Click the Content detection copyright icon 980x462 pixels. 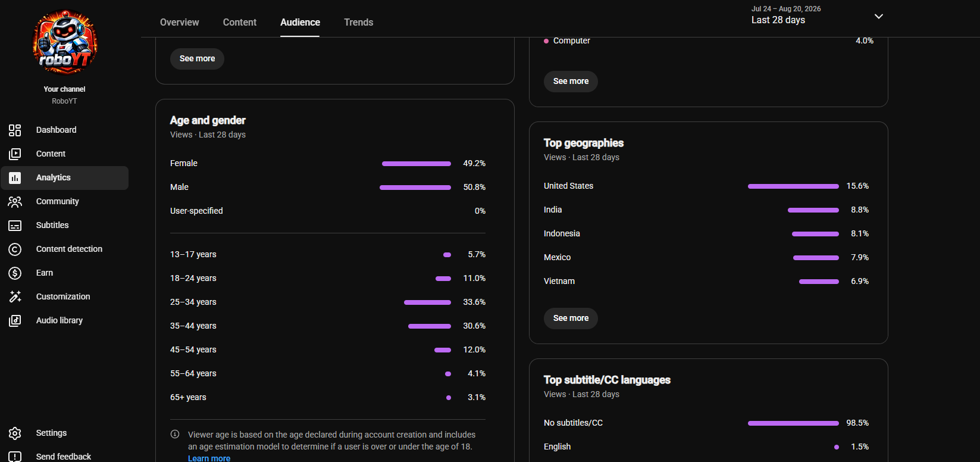tap(15, 249)
